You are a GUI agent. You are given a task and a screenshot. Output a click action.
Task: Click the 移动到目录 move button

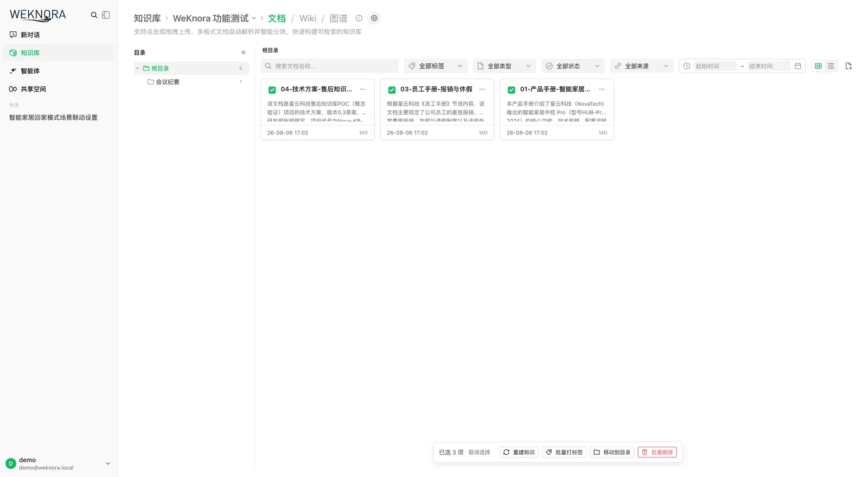click(612, 452)
